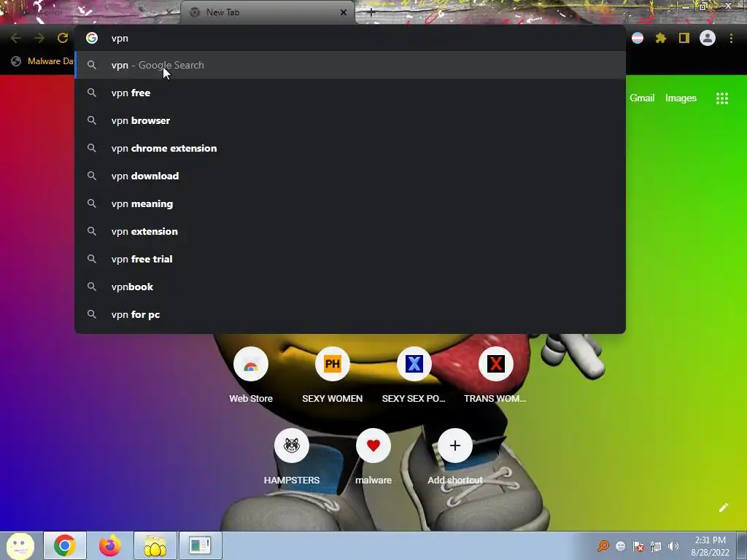Open the Malware Da bookmark
Viewport: 747px width, 560px height.
43,61
